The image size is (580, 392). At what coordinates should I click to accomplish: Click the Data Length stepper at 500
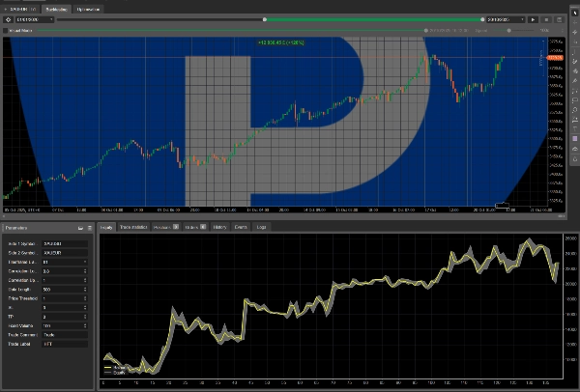click(x=85, y=290)
